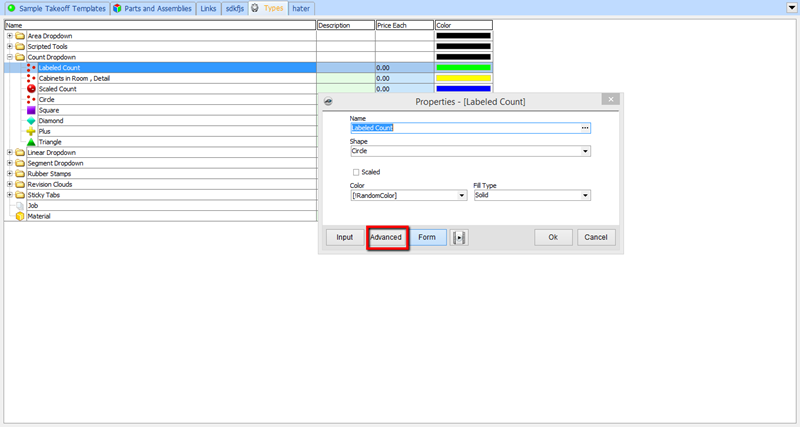Click Labeled Count green color swatch
The height and width of the screenshot is (427, 800).
tap(464, 67)
